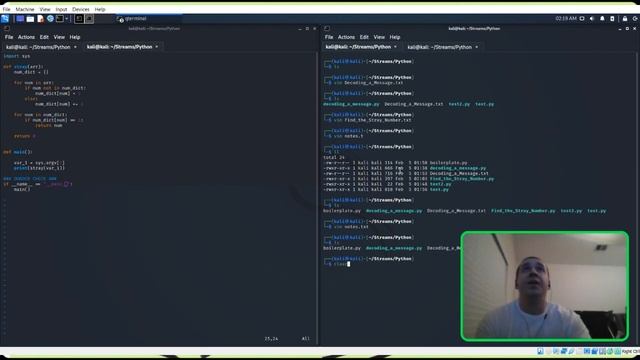Click right terminal window menu icon
This screenshot has height=360, width=640.
327,29
